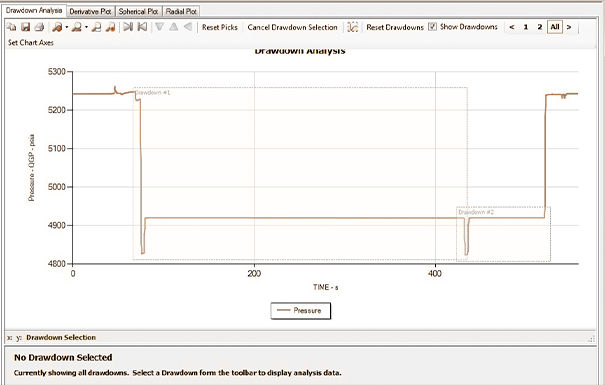Click the TIME - s axis title
Viewport: 605px width, 385px height.
326,287
